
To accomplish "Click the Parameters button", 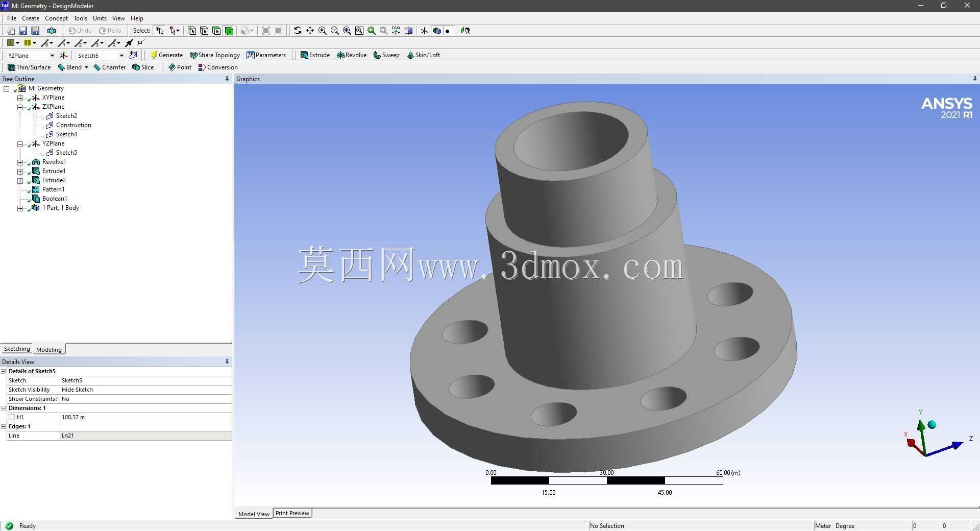I will pos(266,55).
